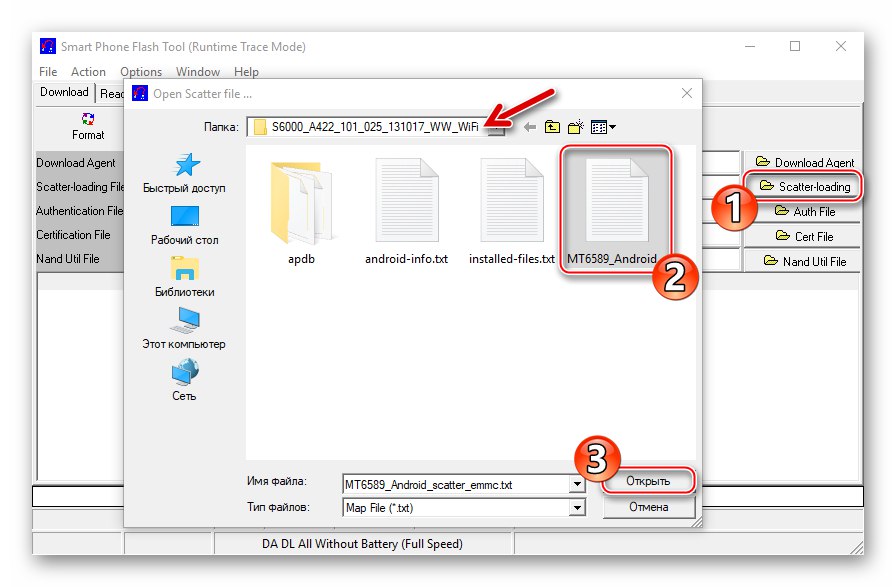Create a new folder in the dialog

575,127
